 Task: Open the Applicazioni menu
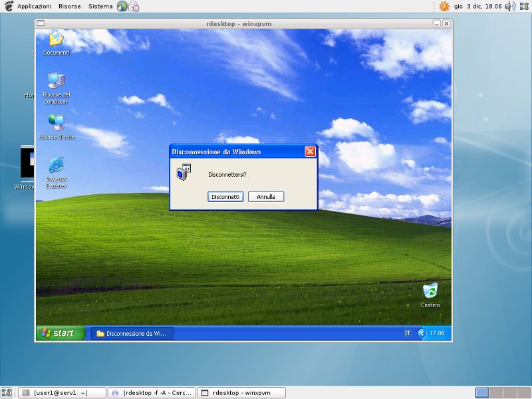pyautogui.click(x=35, y=6)
